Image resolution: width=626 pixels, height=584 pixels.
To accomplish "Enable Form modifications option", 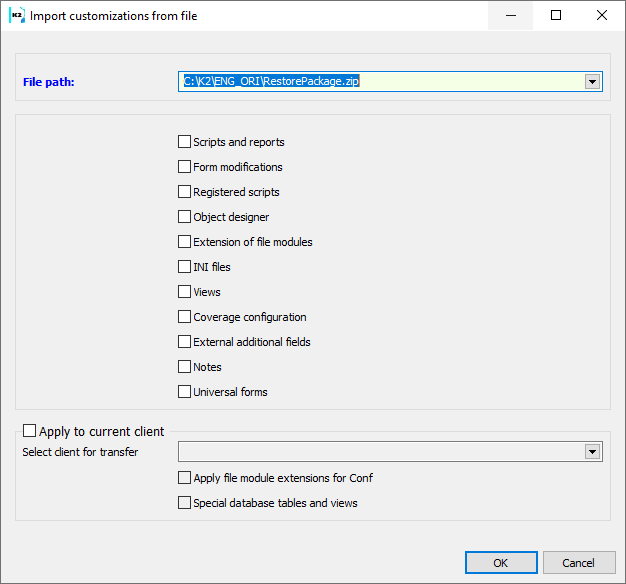I will click(184, 166).
